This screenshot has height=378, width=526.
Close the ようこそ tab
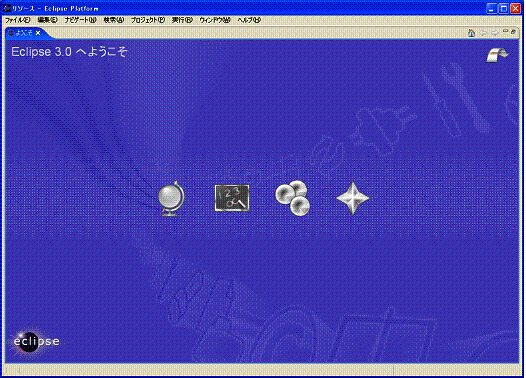pos(38,33)
